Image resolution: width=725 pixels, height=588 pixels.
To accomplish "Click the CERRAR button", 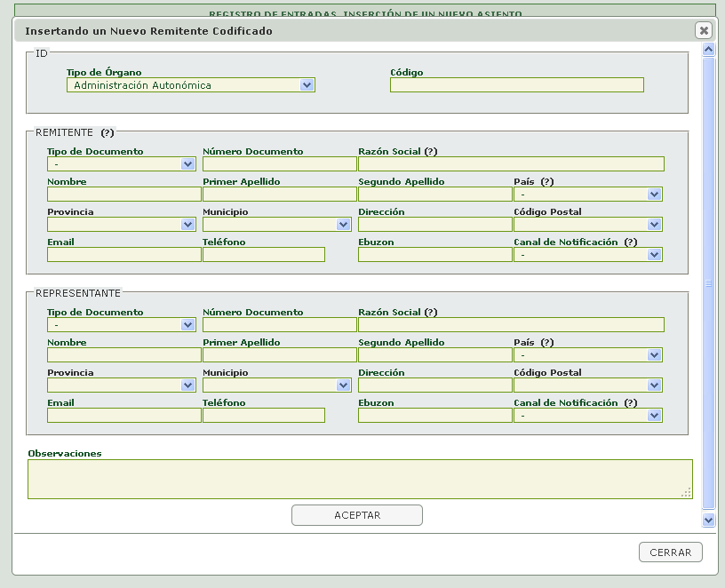I will [x=671, y=552].
